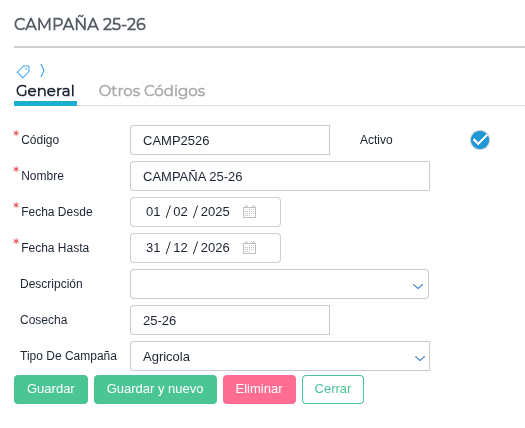This screenshot has width=525, height=428.
Task: Delete record with Eliminar button
Action: click(259, 389)
